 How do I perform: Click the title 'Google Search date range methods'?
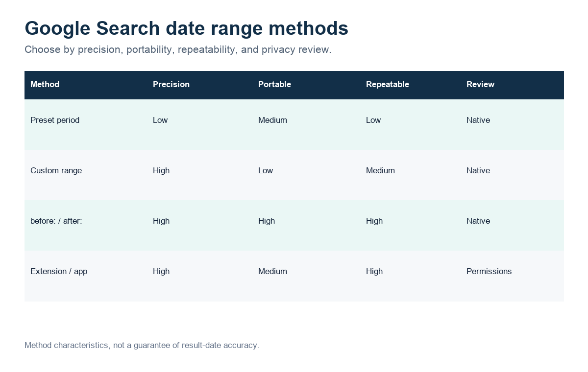click(186, 28)
